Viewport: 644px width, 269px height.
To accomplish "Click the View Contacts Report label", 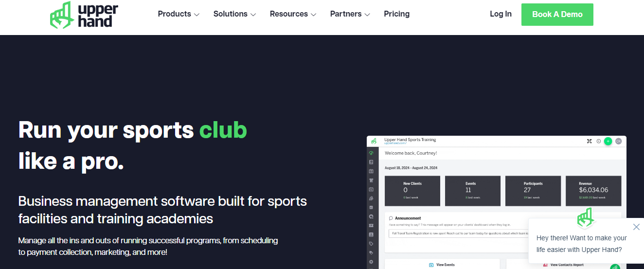I will 567,265.
